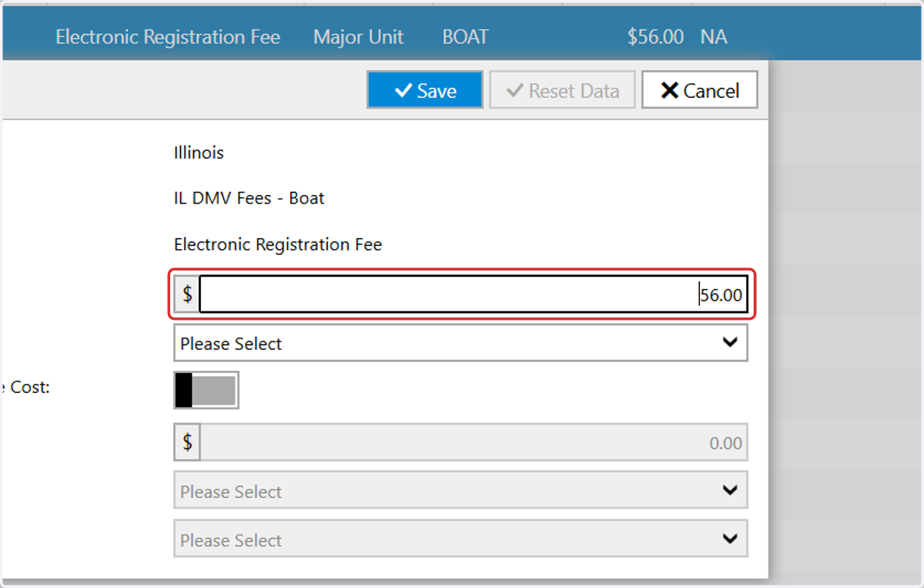Click the dollar sign beside the 56.00 field
The width and height of the screenshot is (924, 588).
coord(187,294)
